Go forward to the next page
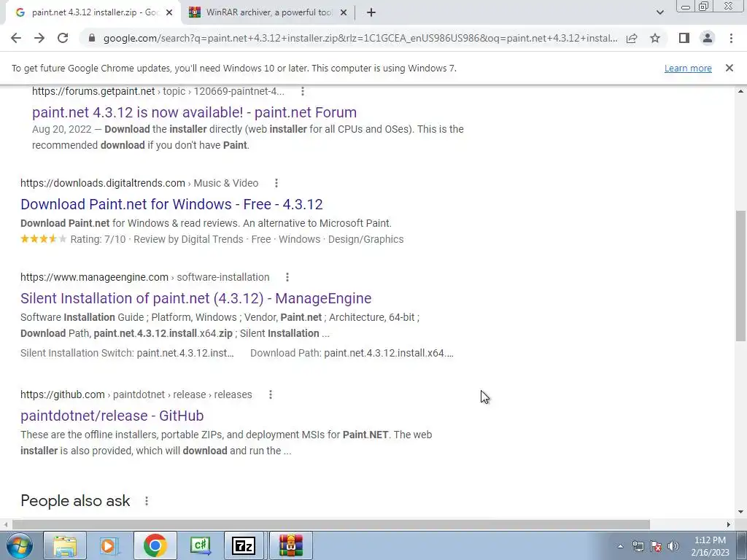The width and height of the screenshot is (747, 560). 39,38
